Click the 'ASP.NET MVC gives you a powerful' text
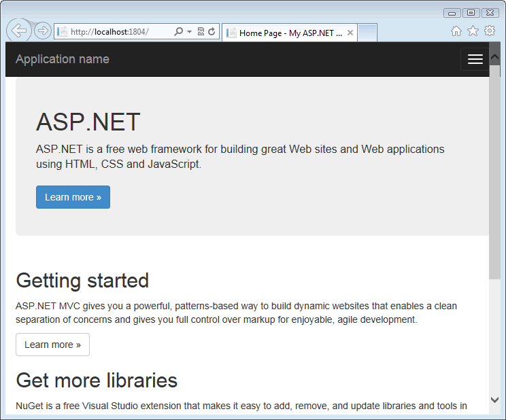This screenshot has height=420, width=506. pyautogui.click(x=236, y=313)
